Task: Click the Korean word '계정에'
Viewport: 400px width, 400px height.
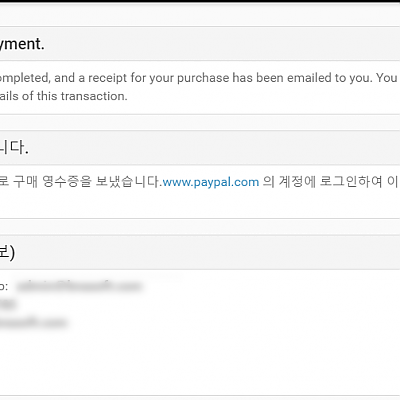Action: (297, 182)
